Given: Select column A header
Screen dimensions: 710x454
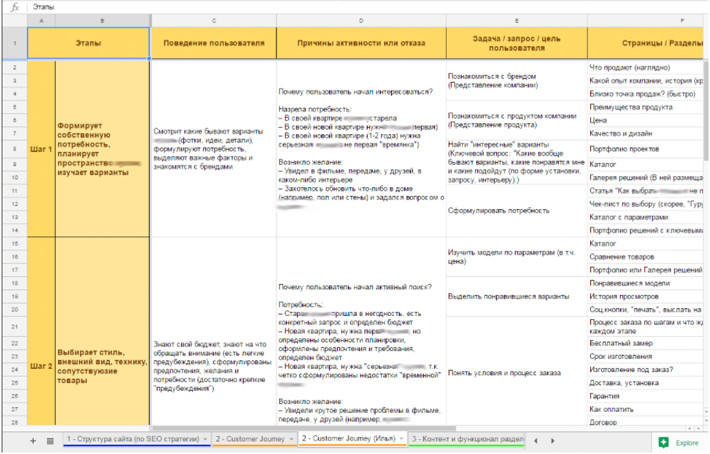Looking at the screenshot, I should pos(41,21).
